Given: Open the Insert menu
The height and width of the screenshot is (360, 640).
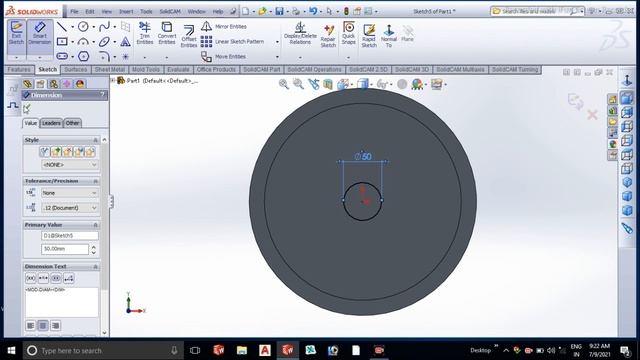Looking at the screenshot, I should click(x=126, y=11).
